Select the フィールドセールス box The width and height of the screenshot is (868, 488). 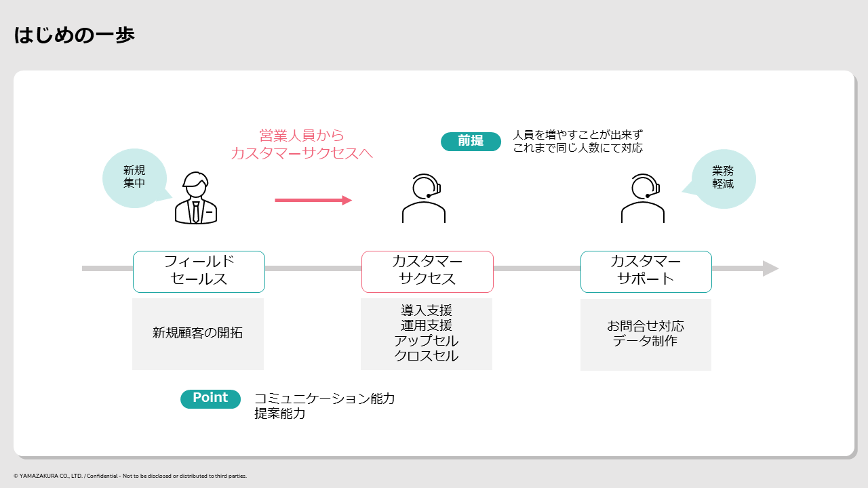tap(199, 272)
